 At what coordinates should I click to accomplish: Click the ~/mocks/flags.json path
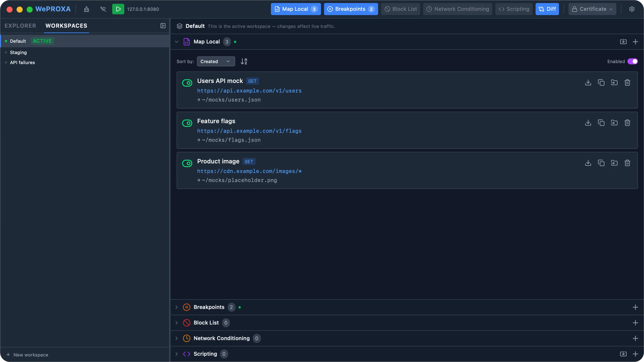231,140
